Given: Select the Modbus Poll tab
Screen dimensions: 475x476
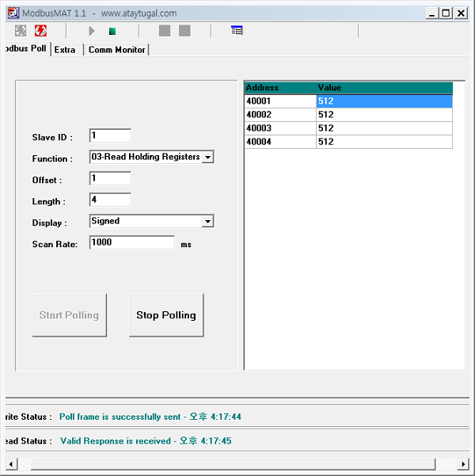Looking at the screenshot, I should pos(25,49).
